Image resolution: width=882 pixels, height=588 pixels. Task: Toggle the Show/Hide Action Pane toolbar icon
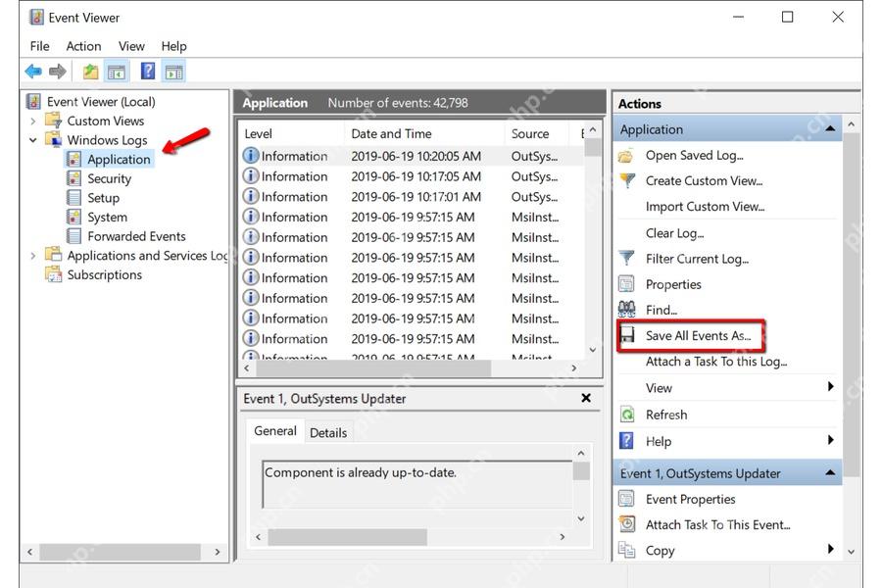click(x=173, y=72)
